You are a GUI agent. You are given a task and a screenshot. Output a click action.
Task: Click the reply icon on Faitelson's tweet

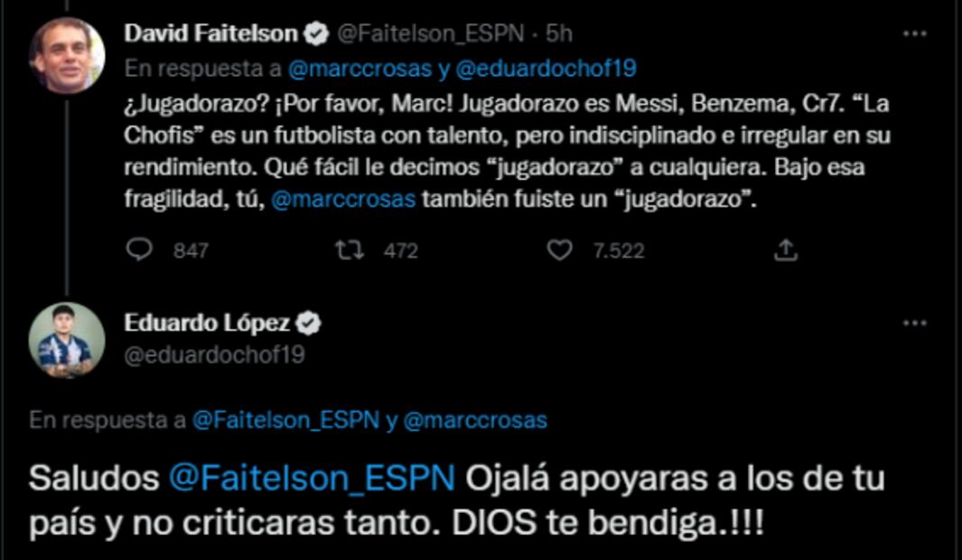(138, 249)
